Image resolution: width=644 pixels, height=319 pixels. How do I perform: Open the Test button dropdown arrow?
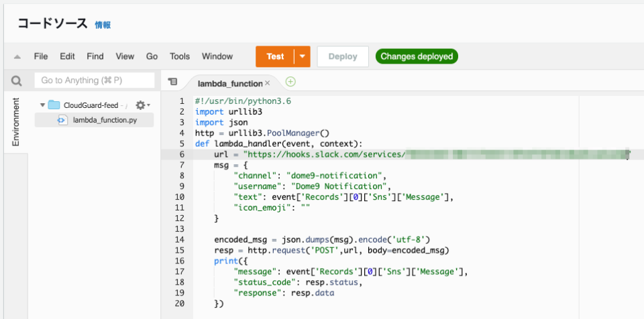(x=303, y=56)
